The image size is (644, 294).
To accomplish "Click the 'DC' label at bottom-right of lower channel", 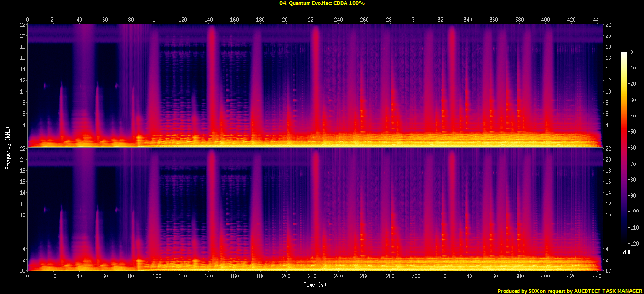I will (608, 271).
